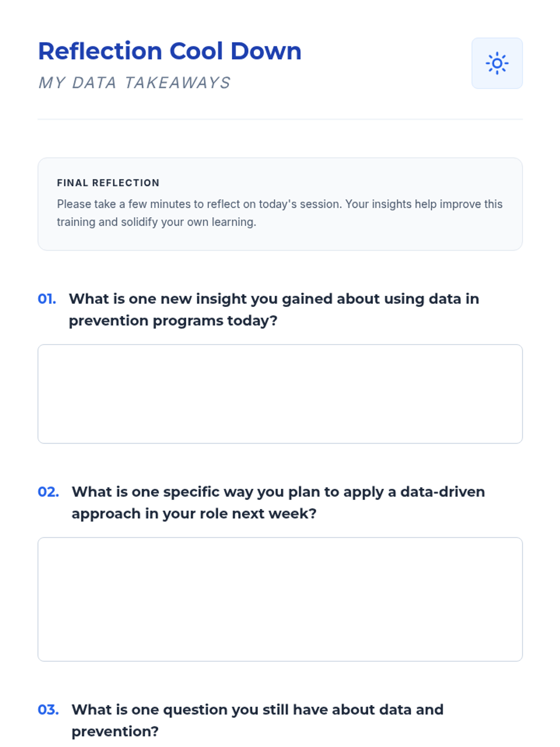Image resolution: width=560 pixels, height=747 pixels.
Task: Click the Final Reflection label
Action: pos(108,183)
